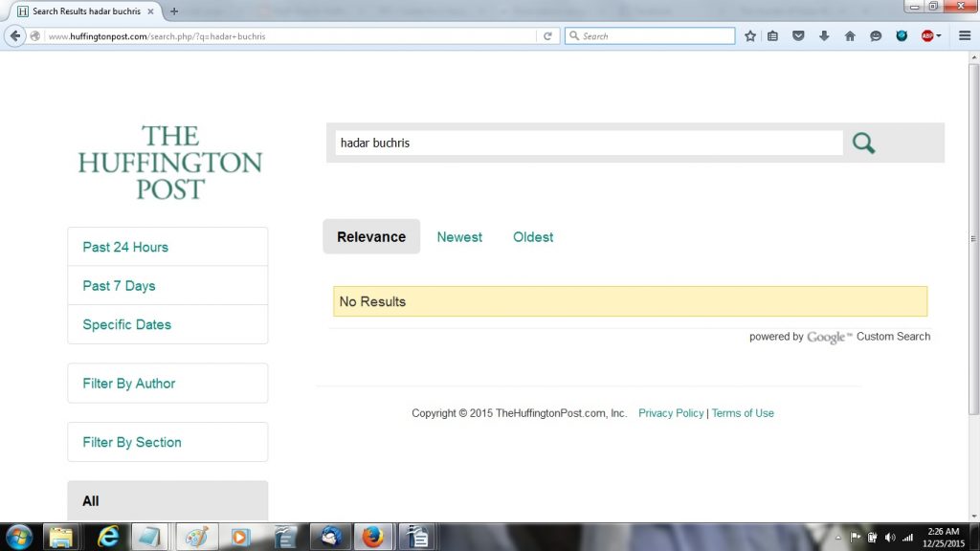
Task: Open the Terms of Use link
Action: coord(743,413)
